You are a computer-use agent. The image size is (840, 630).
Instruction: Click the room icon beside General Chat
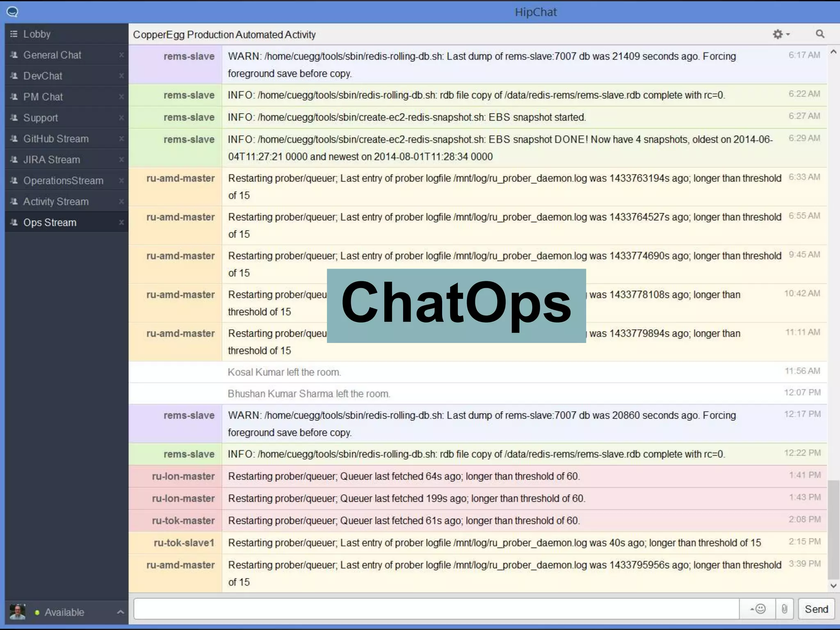[x=14, y=55]
